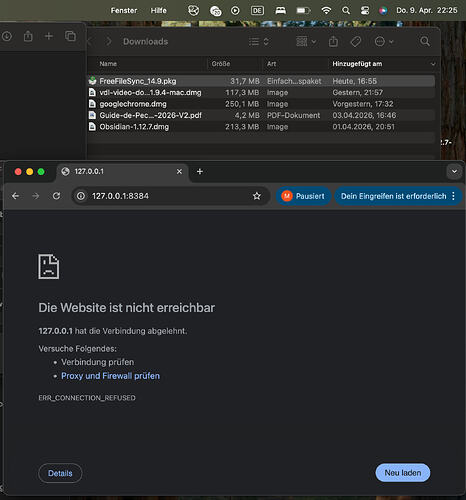View site information icon in address bar

click(x=81, y=196)
